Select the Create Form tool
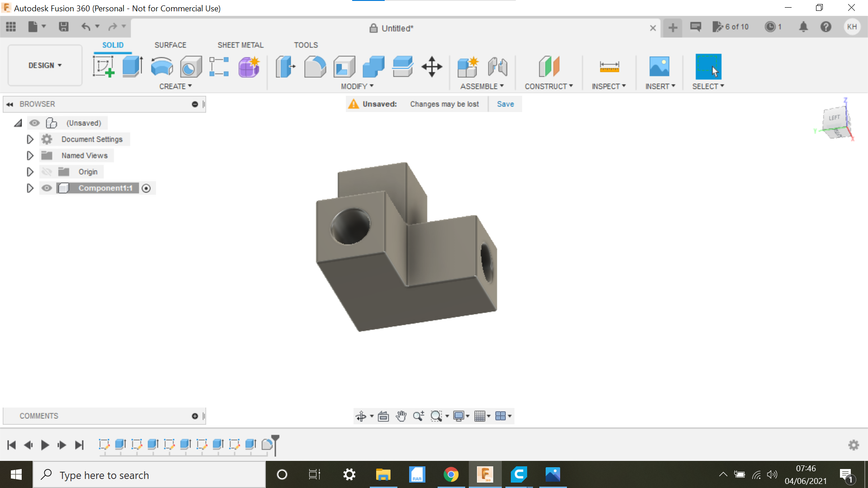The image size is (868, 488). 249,66
